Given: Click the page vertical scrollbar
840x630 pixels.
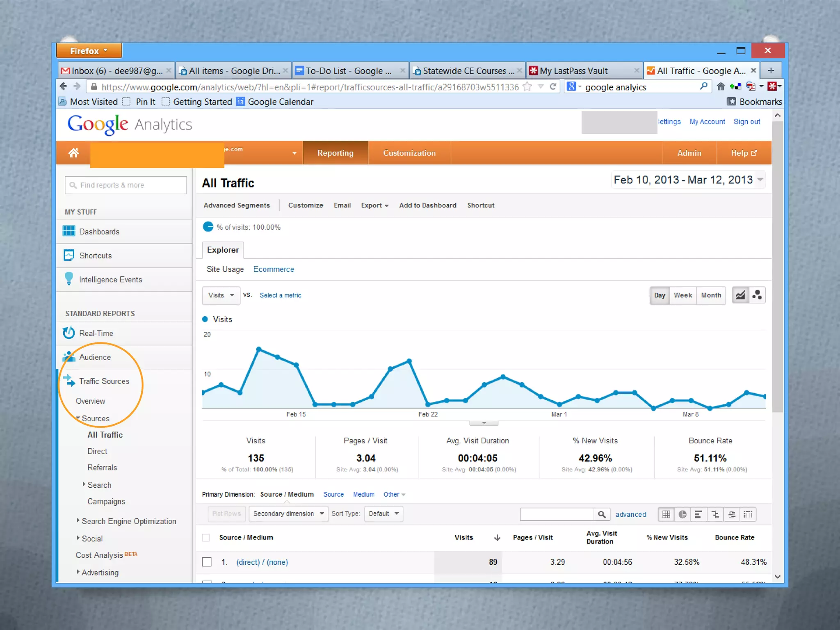Looking at the screenshot, I should click(x=777, y=267).
